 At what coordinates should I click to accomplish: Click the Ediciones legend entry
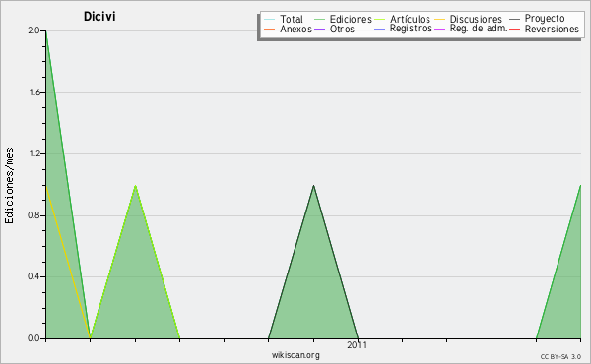[x=343, y=19]
